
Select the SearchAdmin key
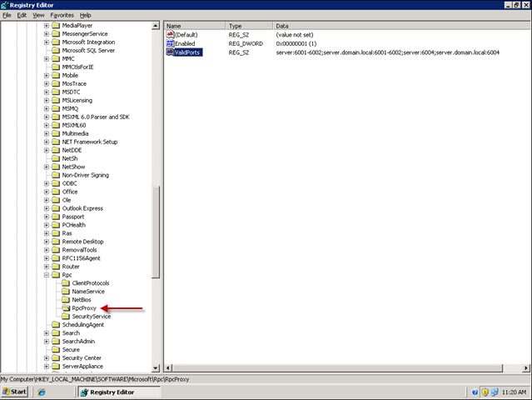coord(78,342)
